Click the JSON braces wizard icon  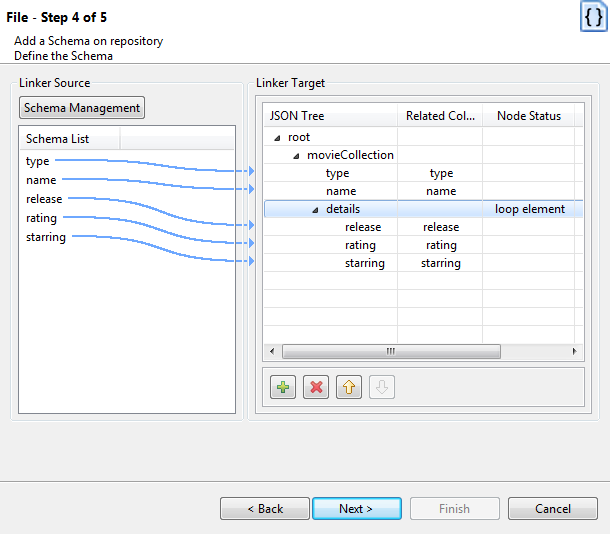coord(594,17)
